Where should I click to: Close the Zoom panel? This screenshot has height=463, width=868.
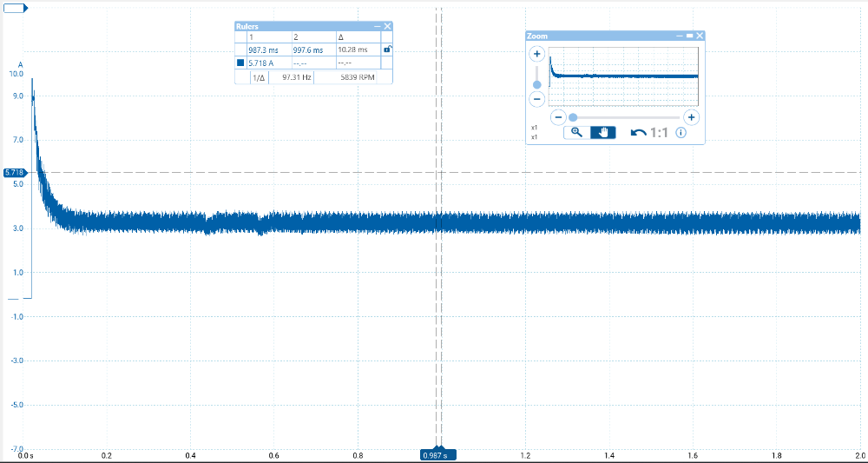pyautogui.click(x=700, y=36)
